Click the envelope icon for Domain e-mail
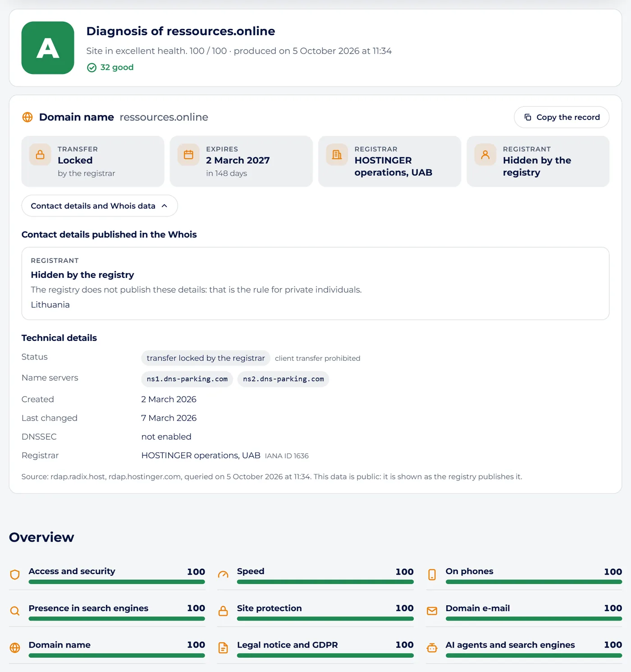The width and height of the screenshot is (631, 672). click(432, 611)
